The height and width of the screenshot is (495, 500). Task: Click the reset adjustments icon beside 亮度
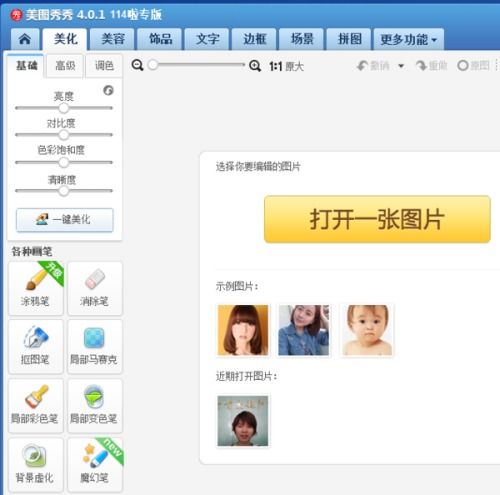108,90
